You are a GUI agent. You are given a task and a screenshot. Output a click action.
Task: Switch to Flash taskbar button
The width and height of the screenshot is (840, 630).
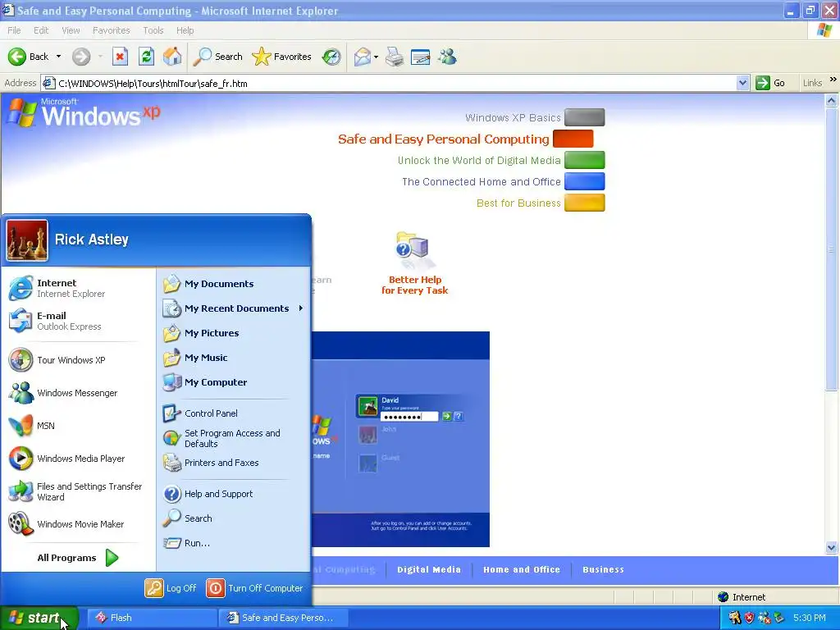(x=152, y=618)
